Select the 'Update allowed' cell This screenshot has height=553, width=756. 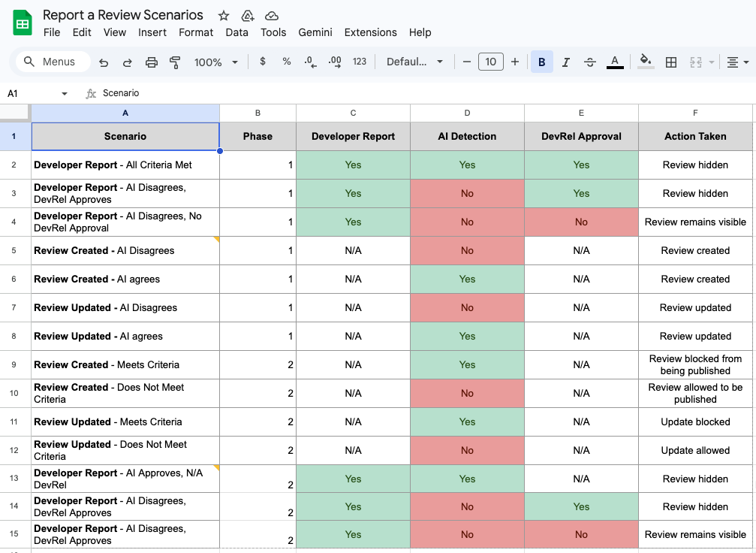click(x=695, y=450)
